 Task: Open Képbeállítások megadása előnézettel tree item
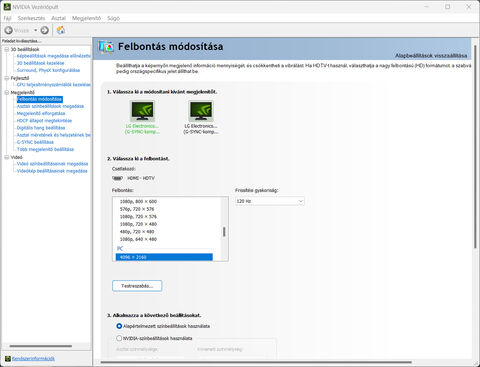point(54,56)
